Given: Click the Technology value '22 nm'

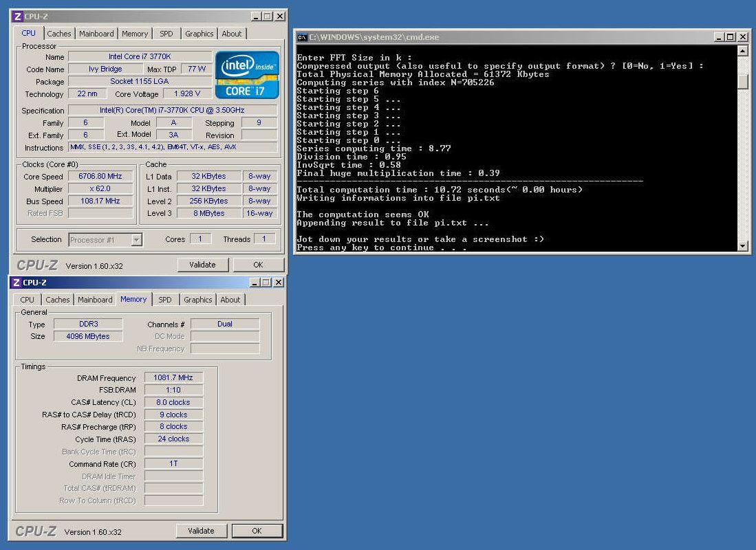Looking at the screenshot, I should coord(87,93).
